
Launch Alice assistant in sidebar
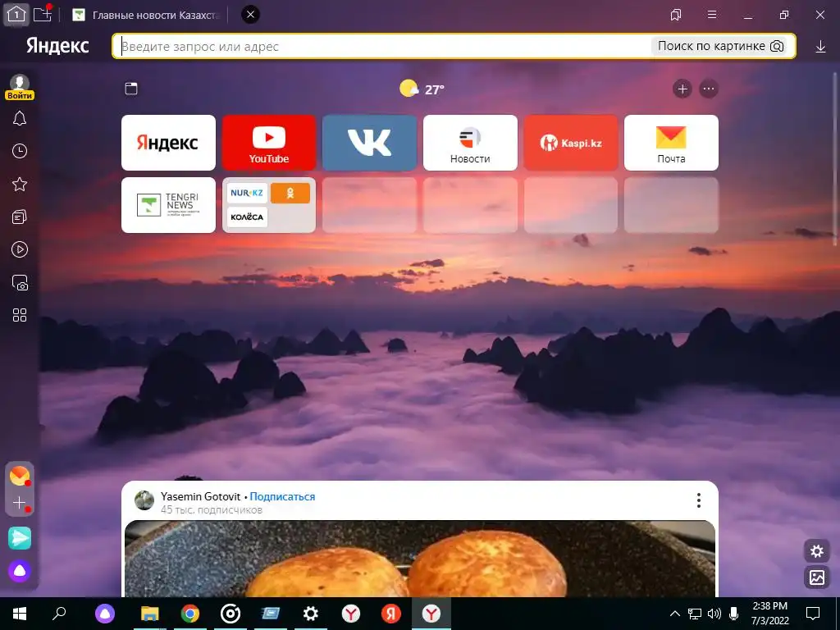(20, 571)
